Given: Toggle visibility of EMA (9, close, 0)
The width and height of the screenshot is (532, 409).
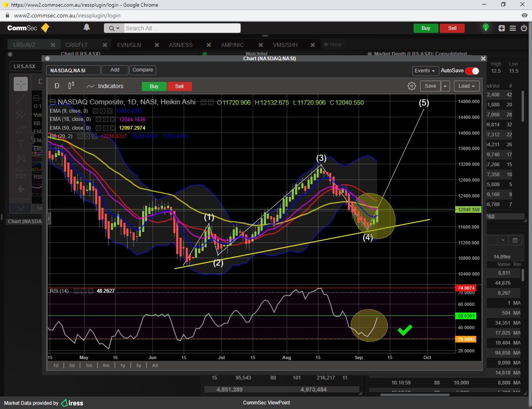Looking at the screenshot, I should (95, 111).
